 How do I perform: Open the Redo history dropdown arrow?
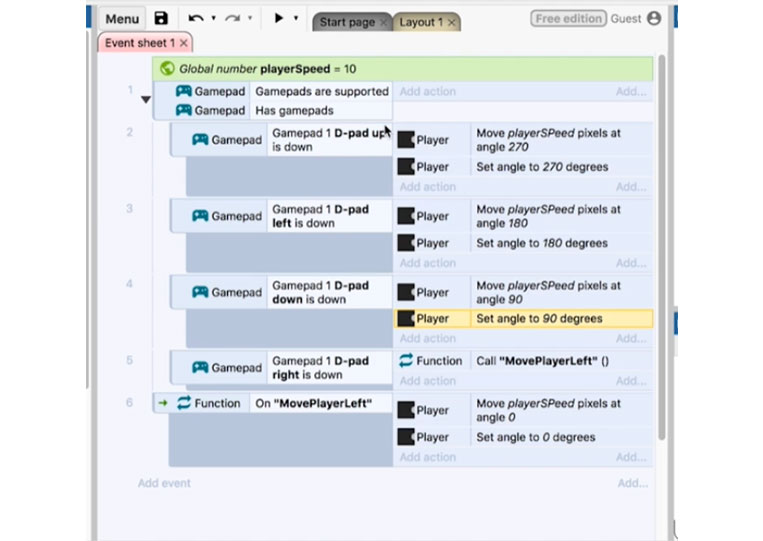[x=250, y=18]
